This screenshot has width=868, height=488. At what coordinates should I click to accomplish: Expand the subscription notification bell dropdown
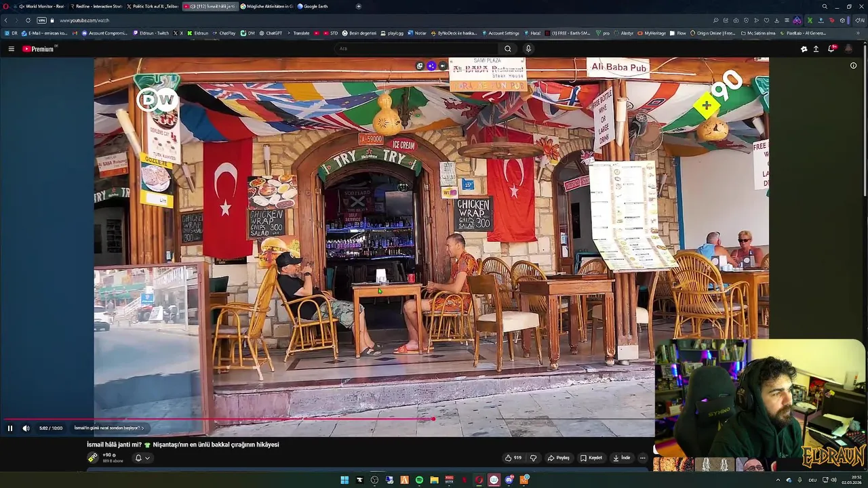[x=142, y=458]
